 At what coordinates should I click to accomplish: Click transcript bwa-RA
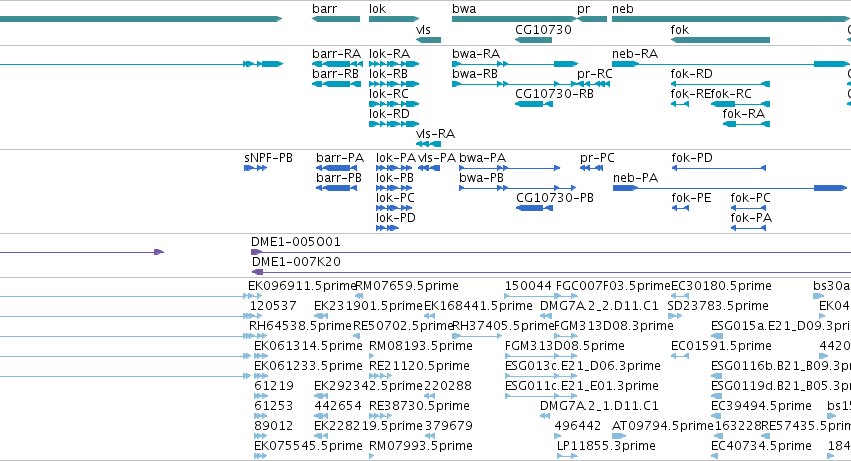click(x=476, y=54)
